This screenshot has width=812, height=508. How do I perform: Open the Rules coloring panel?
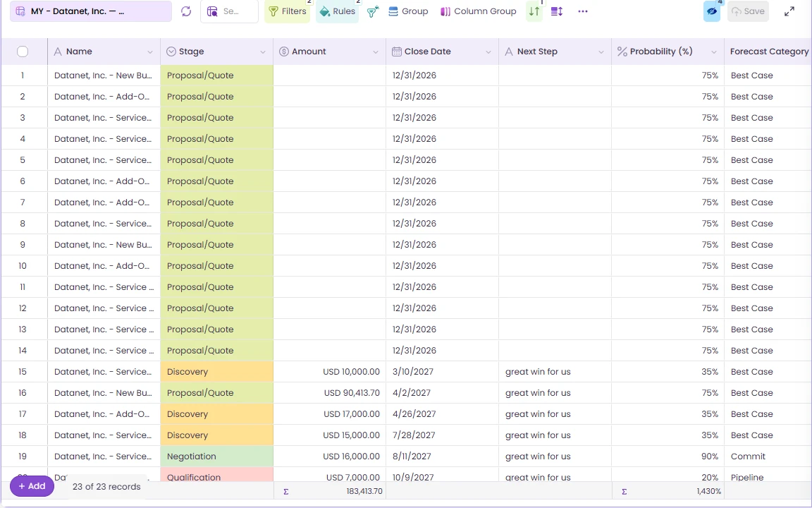tap(337, 11)
